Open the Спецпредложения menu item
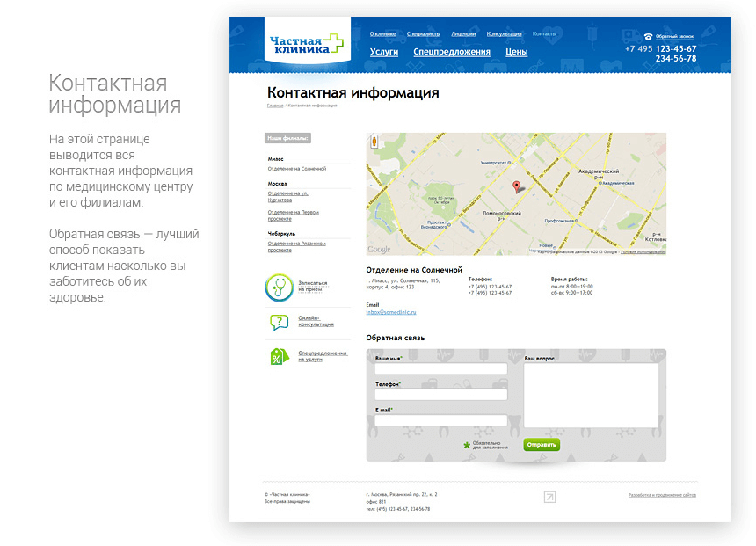The width and height of the screenshot is (756, 546). click(x=451, y=52)
